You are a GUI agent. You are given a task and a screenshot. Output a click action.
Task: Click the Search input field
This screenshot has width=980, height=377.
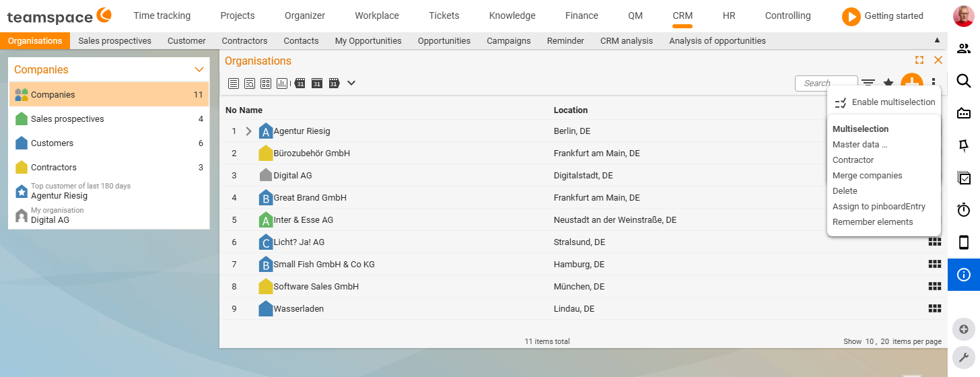827,83
